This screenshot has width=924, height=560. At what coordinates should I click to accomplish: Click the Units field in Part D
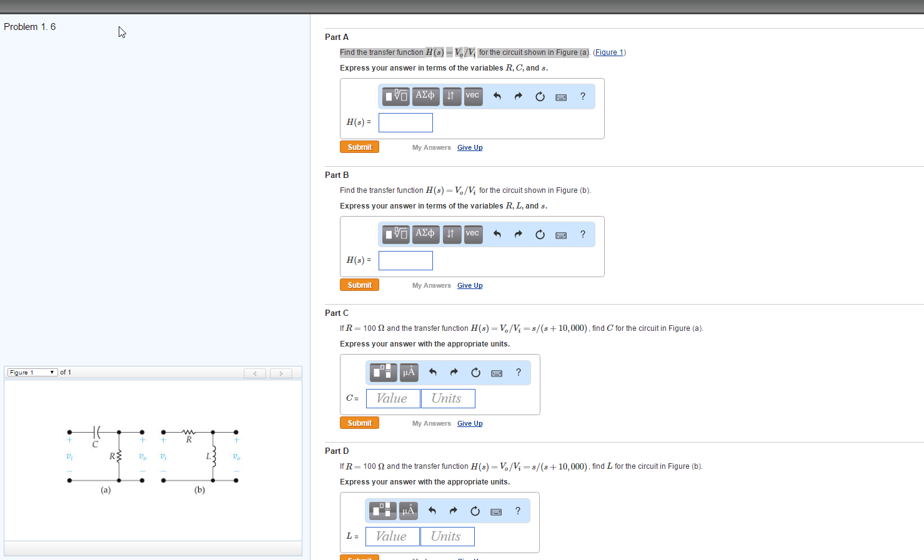pos(447,536)
